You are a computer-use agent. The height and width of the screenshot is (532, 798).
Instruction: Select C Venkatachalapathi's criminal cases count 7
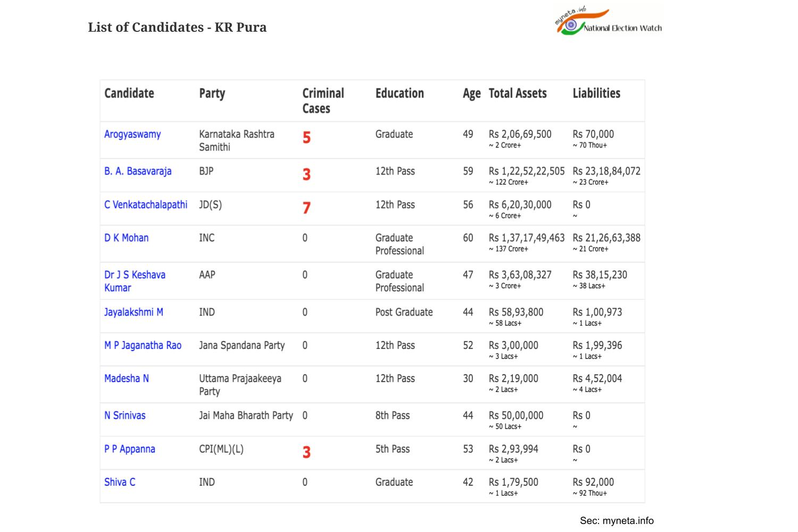(306, 208)
